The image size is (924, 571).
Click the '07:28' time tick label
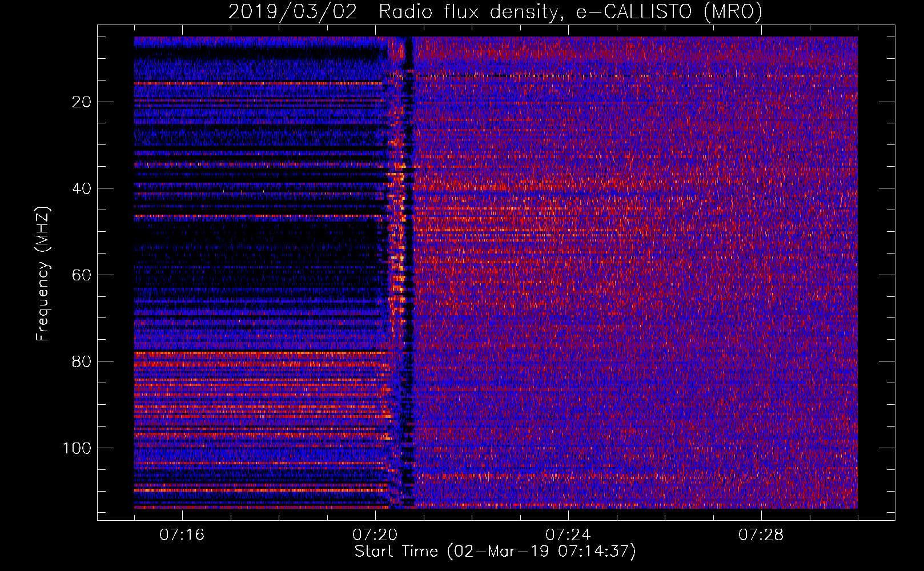click(x=761, y=535)
